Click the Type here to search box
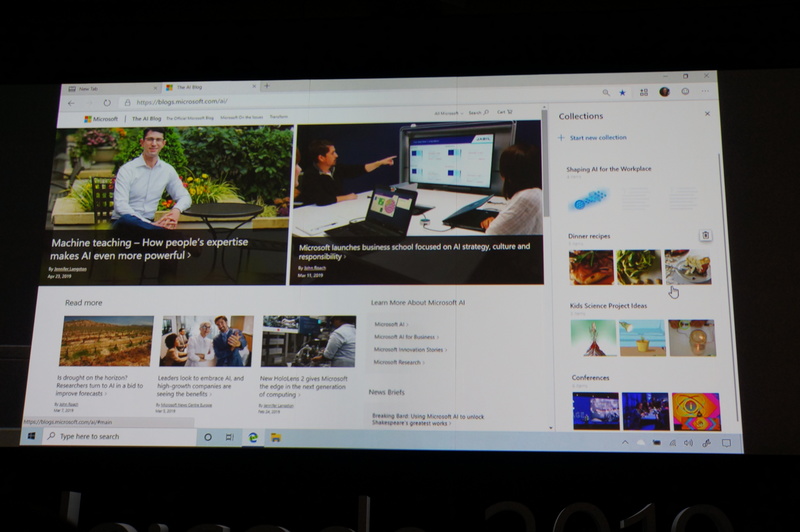The height and width of the screenshot is (532, 800). [119, 437]
